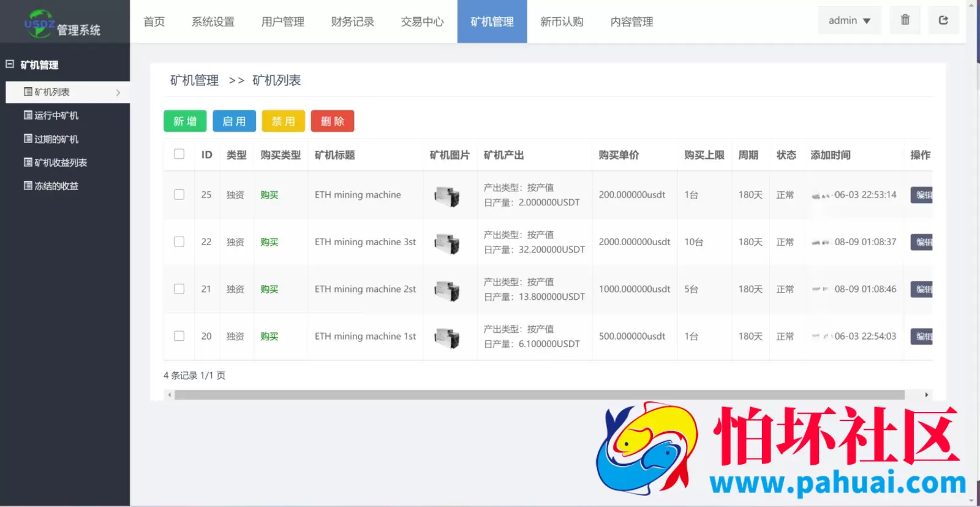Viewport: 980px width, 507px height.
Task: Click the trash can icon in header
Action: [905, 20]
